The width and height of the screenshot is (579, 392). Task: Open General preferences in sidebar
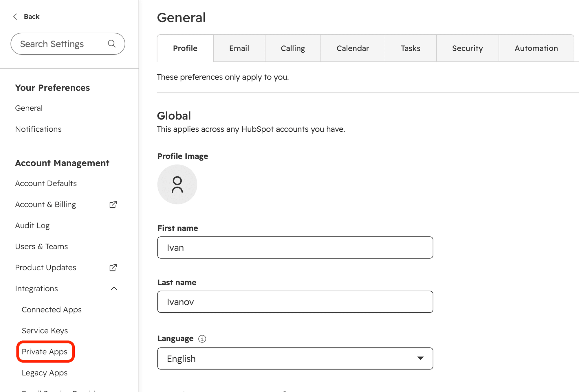coord(29,108)
